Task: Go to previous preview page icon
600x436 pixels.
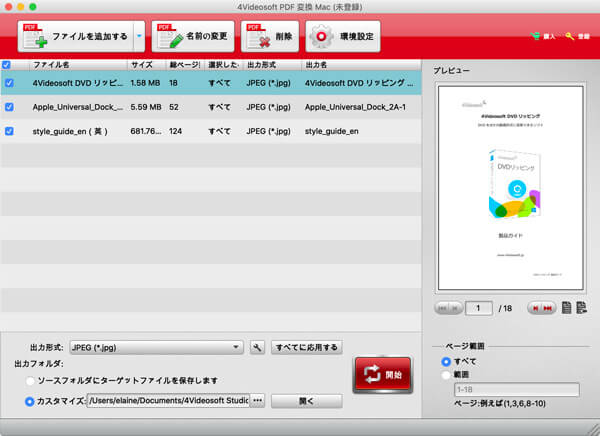Action: [455, 308]
